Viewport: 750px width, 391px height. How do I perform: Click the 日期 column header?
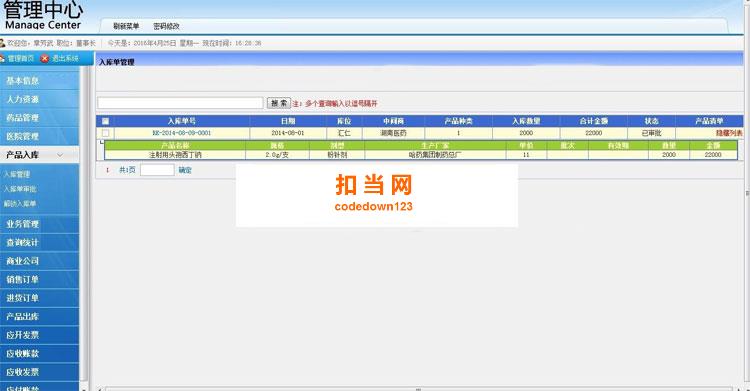pyautogui.click(x=288, y=121)
